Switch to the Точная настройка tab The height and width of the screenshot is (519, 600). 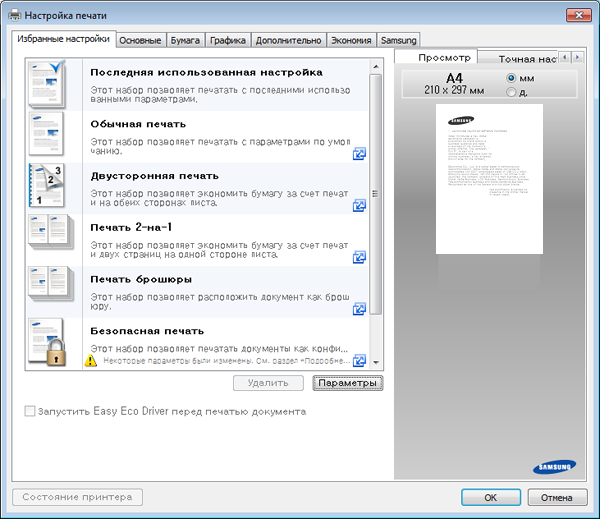coord(519,59)
